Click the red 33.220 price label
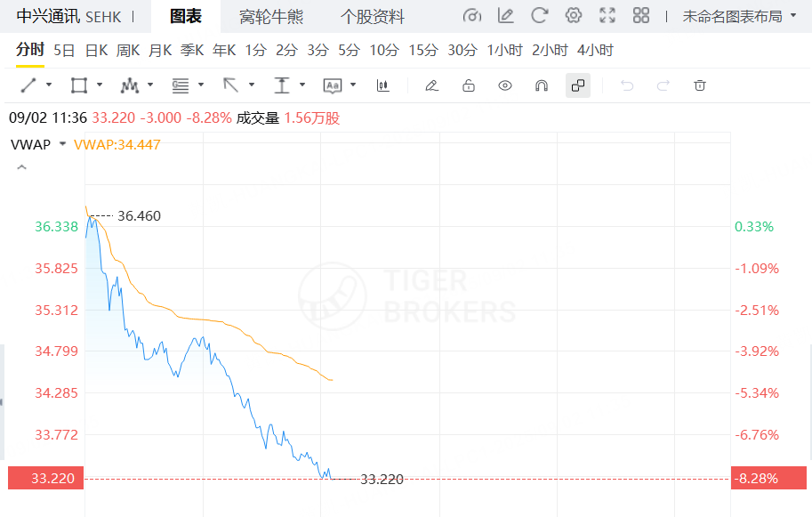Viewport: 812px width, 517px height. tap(44, 478)
